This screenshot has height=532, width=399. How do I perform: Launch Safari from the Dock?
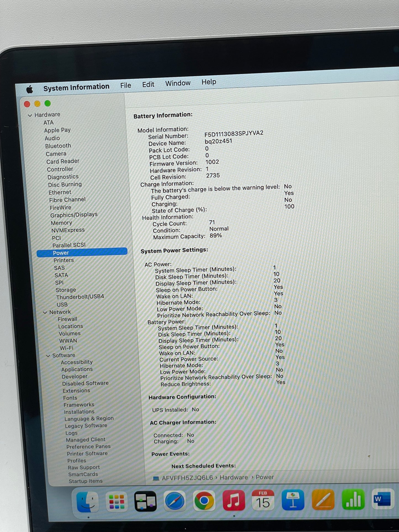tap(175, 501)
